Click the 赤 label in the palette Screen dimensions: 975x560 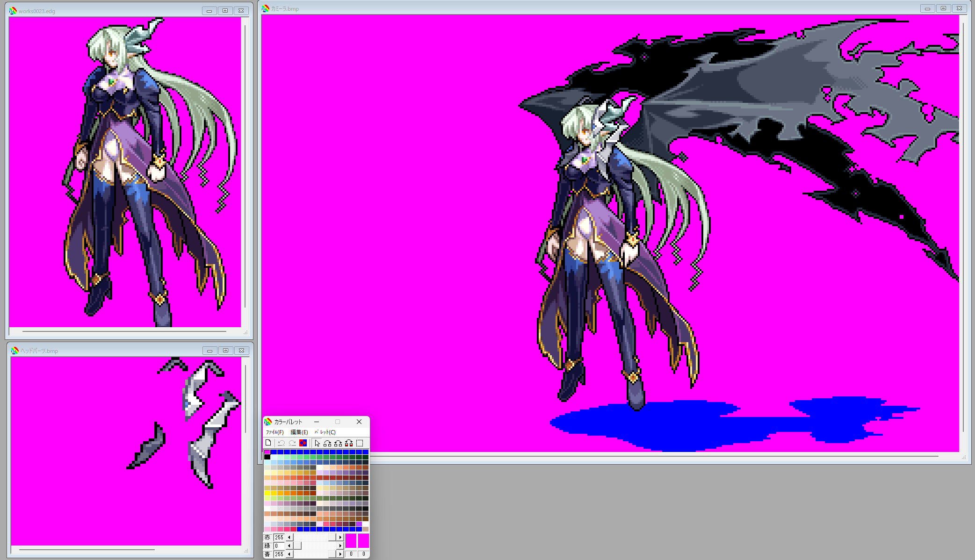tap(267, 538)
